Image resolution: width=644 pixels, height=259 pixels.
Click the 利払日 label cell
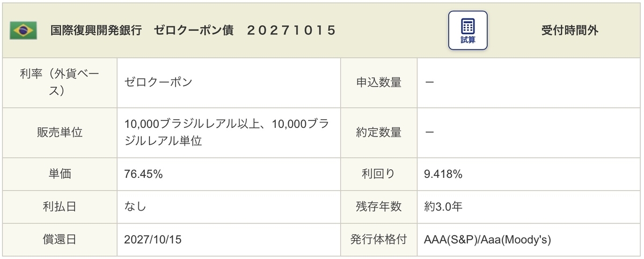point(59,207)
